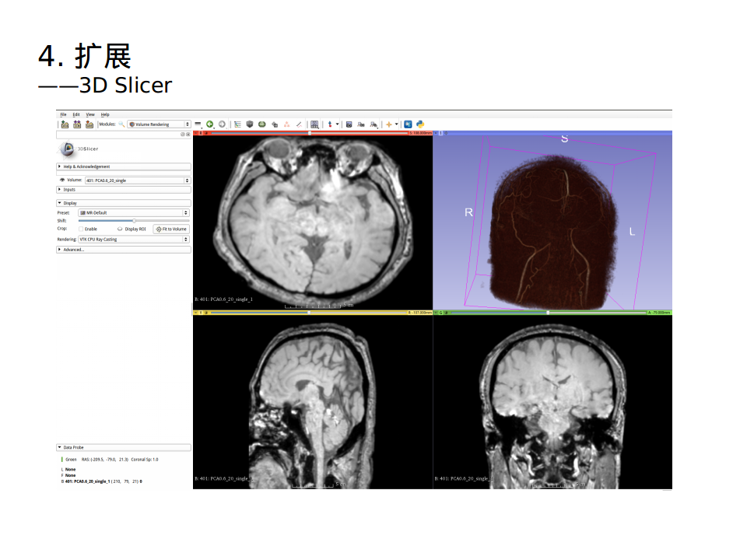Open the Help menu
Viewport: 747px width, 560px height.
point(105,115)
